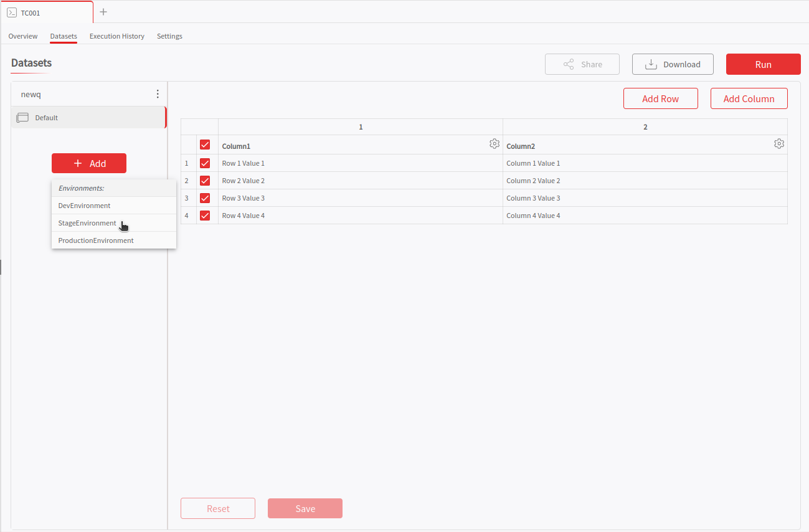
Task: Uncheck the row 2 checkbox
Action: [x=205, y=181]
